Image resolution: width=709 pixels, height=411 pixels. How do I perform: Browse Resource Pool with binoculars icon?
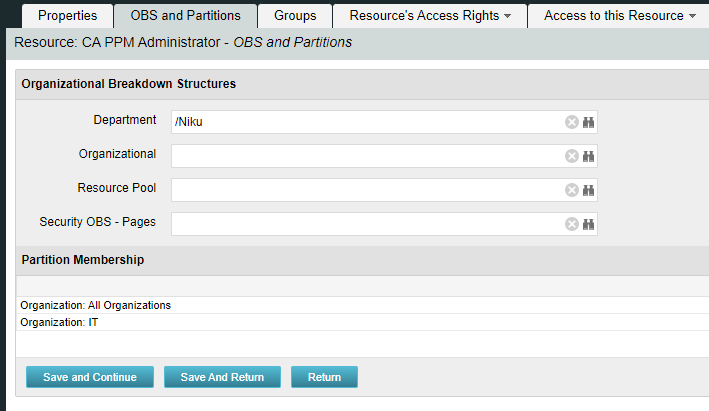pyautogui.click(x=589, y=190)
